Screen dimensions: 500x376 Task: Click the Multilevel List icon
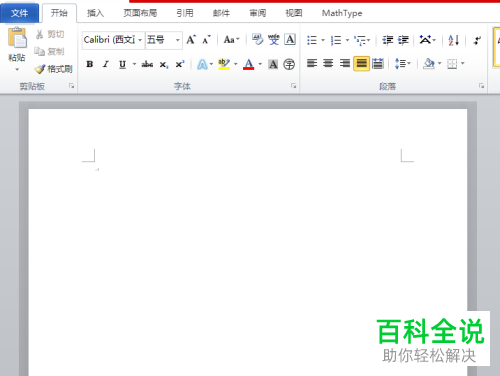point(360,40)
